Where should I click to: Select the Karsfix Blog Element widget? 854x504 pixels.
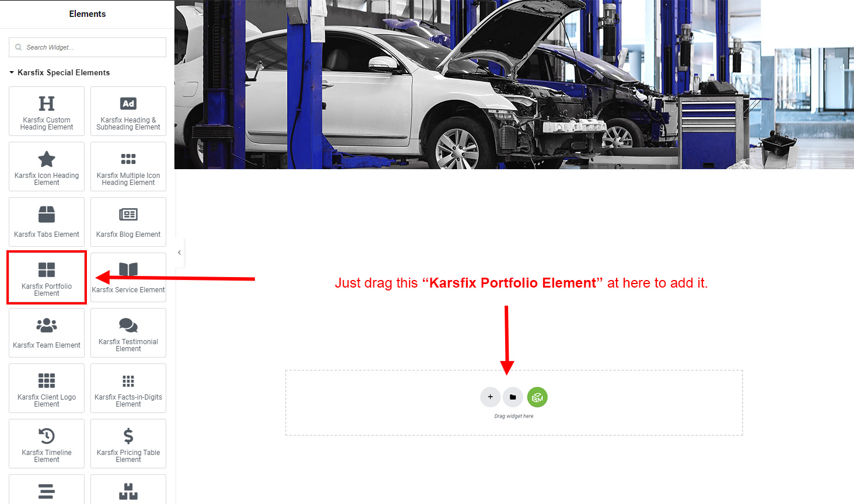[x=128, y=222]
